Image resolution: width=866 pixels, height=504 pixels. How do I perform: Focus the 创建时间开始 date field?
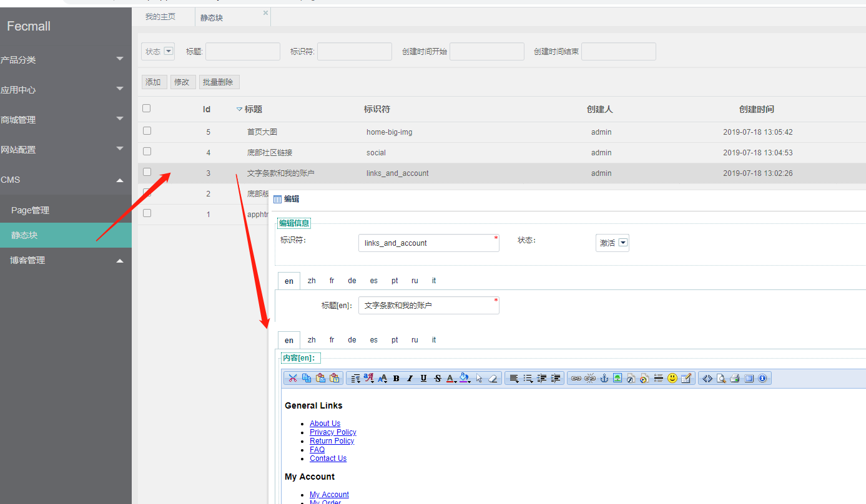[x=487, y=51]
